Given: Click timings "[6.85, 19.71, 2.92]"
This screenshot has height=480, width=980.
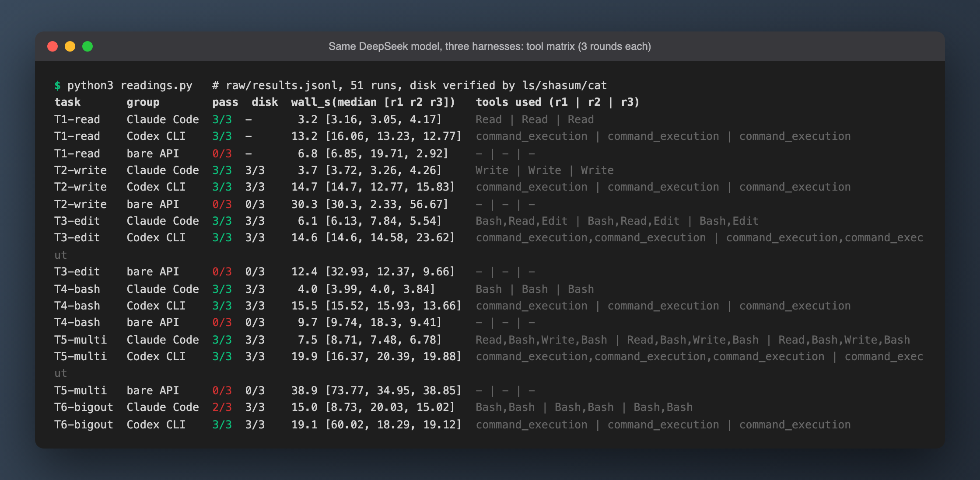Looking at the screenshot, I should (x=387, y=153).
